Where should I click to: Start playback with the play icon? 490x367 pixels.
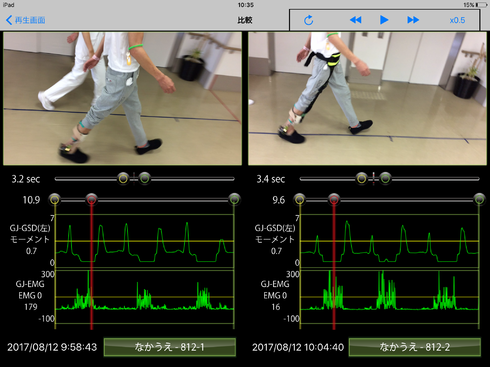[x=384, y=20]
